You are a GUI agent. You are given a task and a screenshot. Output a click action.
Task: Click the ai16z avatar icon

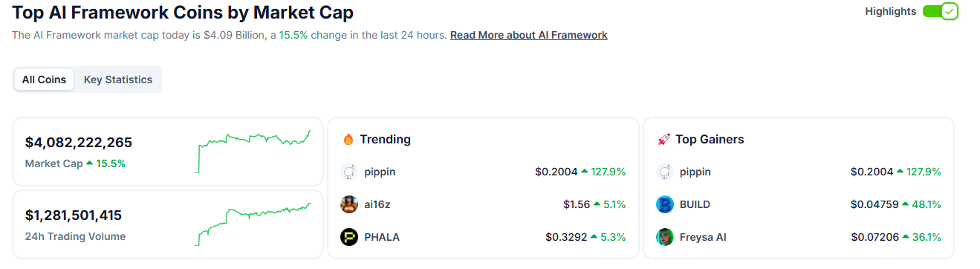point(349,204)
